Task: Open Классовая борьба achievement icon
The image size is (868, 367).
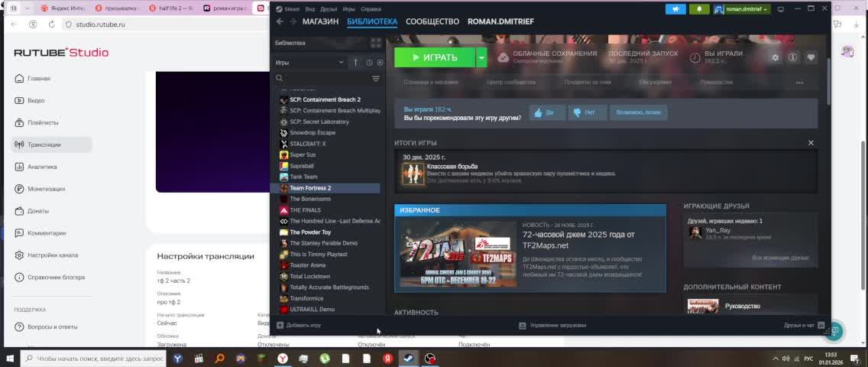Action: (x=413, y=174)
